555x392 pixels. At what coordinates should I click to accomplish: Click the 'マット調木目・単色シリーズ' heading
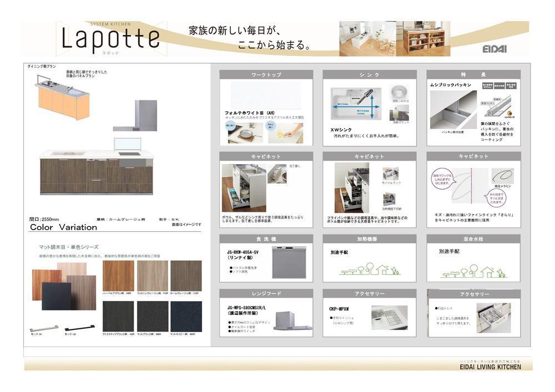pyautogui.click(x=69, y=247)
